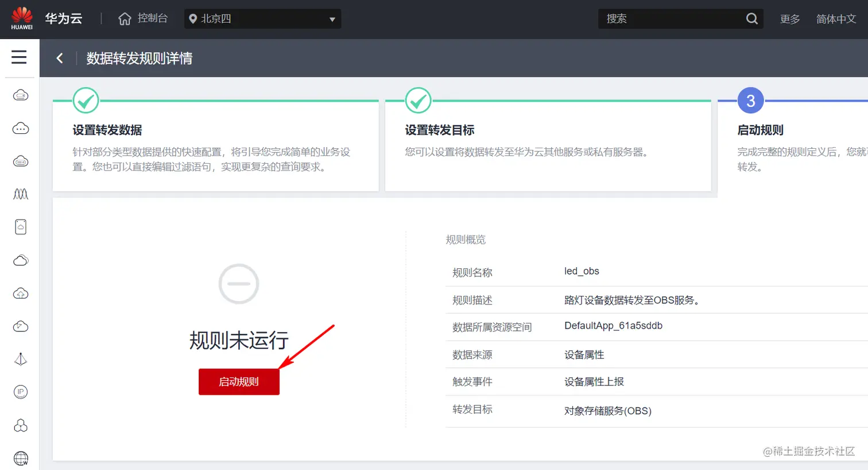This screenshot has width=868, height=470.
Task: Open the 更多 menu
Action: pos(790,19)
